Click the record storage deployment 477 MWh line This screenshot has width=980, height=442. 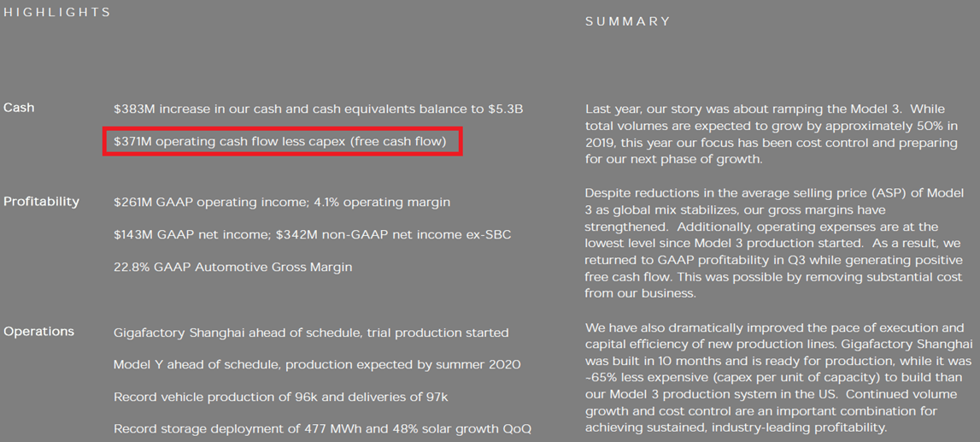pyautogui.click(x=322, y=429)
